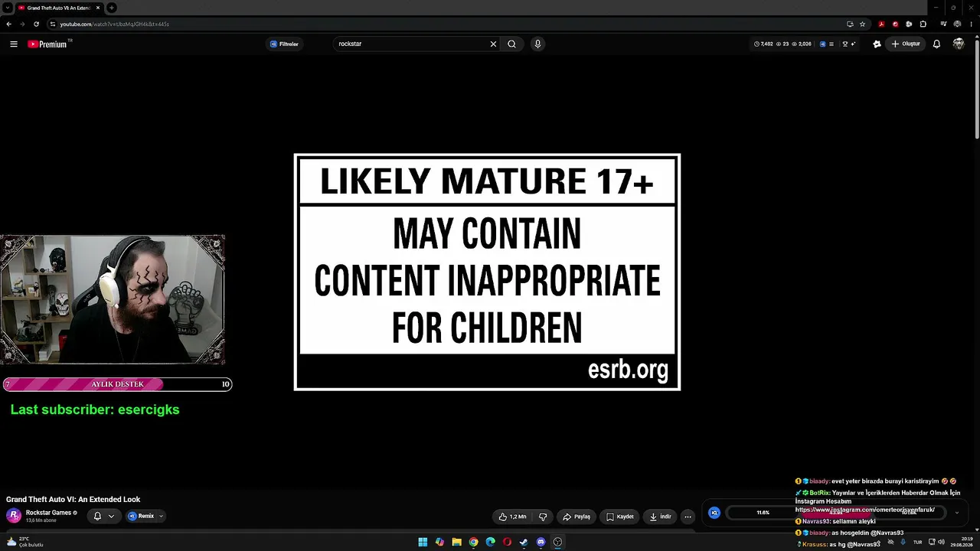Image resolution: width=980 pixels, height=551 pixels.
Task: Click the ESRB rating video frame
Action: click(x=487, y=272)
